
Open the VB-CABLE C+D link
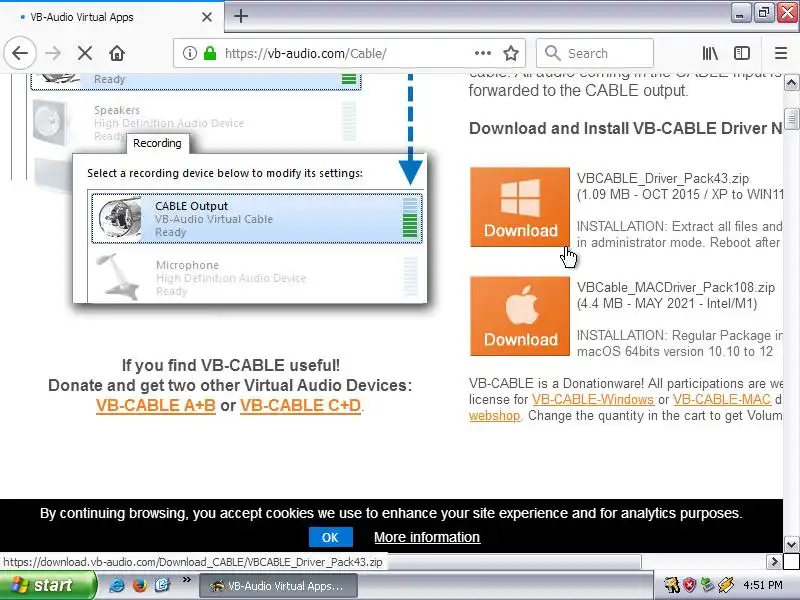coord(301,405)
